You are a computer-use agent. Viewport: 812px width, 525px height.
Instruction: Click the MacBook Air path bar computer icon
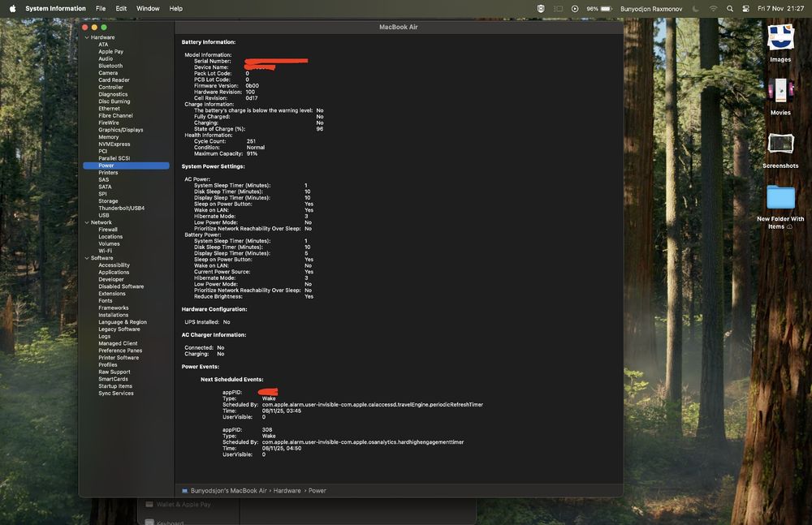[x=185, y=491]
